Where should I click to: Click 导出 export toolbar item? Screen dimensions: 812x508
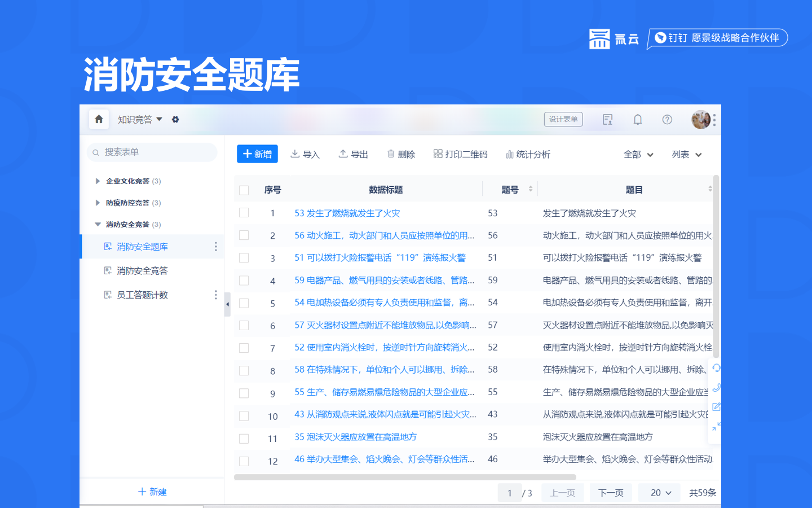click(x=353, y=154)
